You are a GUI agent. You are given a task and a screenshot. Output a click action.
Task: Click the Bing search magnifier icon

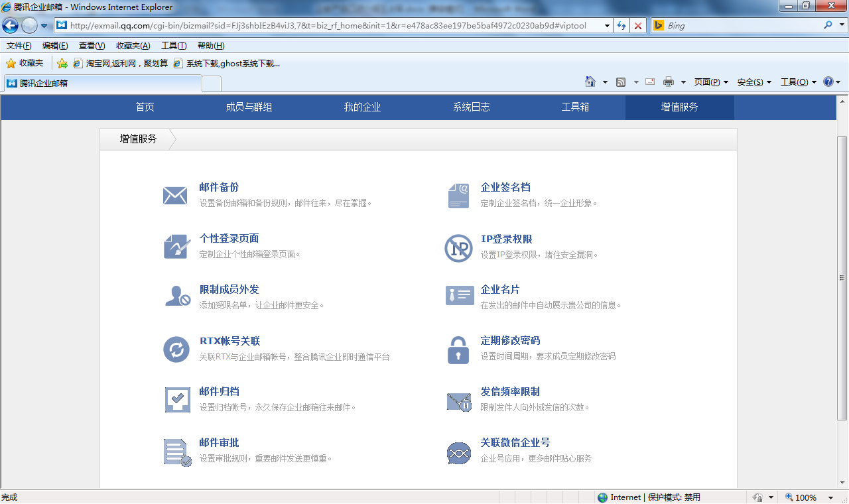(828, 25)
